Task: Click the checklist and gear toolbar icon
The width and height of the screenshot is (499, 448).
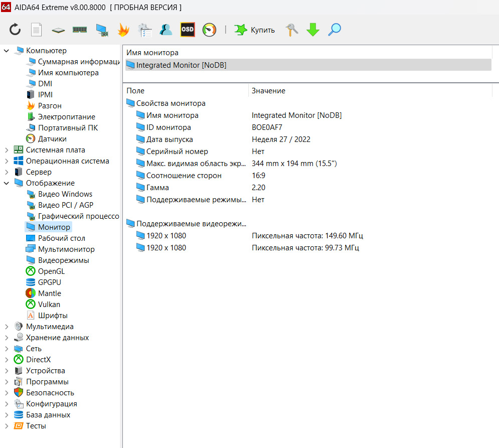Action: (145, 30)
